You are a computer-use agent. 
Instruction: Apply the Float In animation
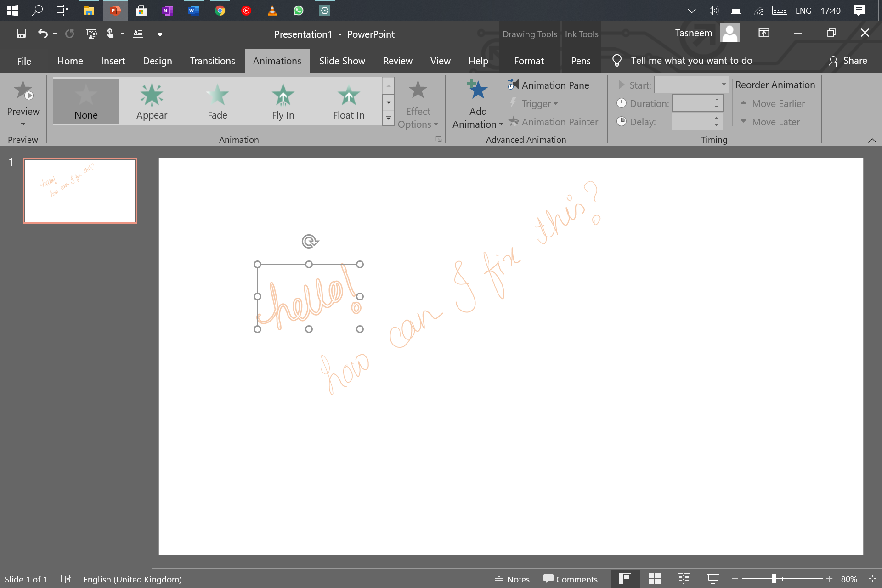349,101
